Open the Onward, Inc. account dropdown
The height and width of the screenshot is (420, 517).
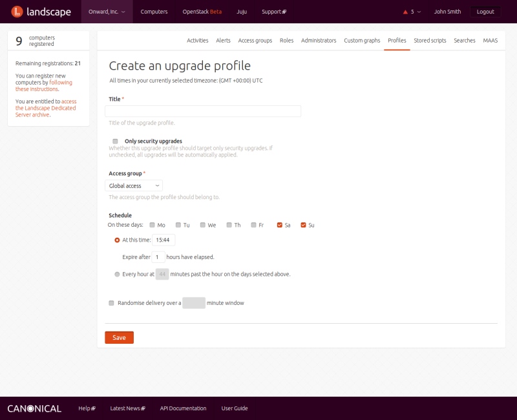click(107, 12)
